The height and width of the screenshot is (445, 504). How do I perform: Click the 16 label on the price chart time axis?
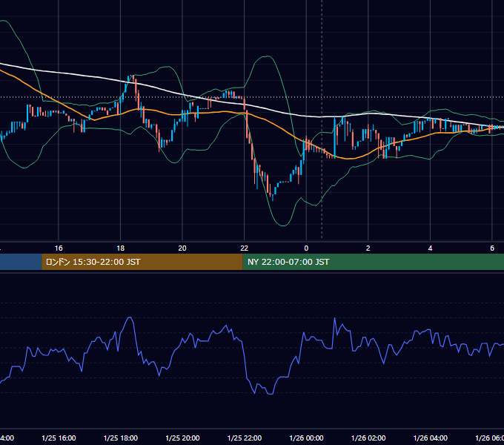pos(59,248)
